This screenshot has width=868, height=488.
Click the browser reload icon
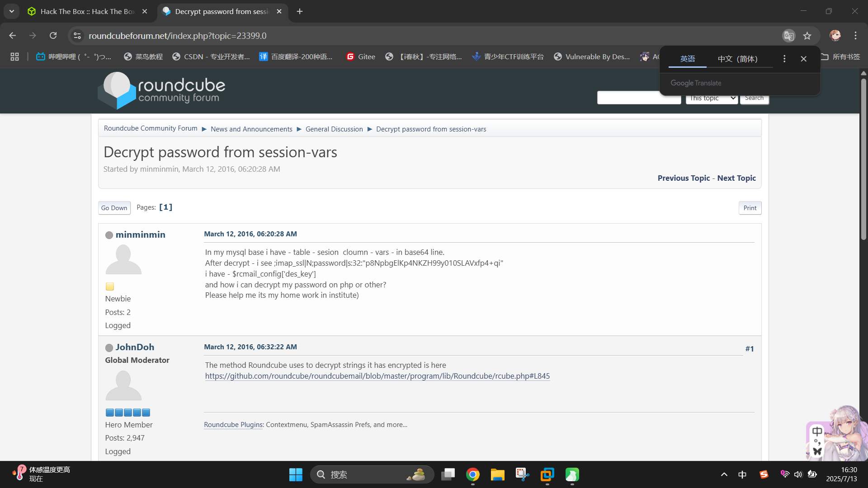click(x=53, y=36)
